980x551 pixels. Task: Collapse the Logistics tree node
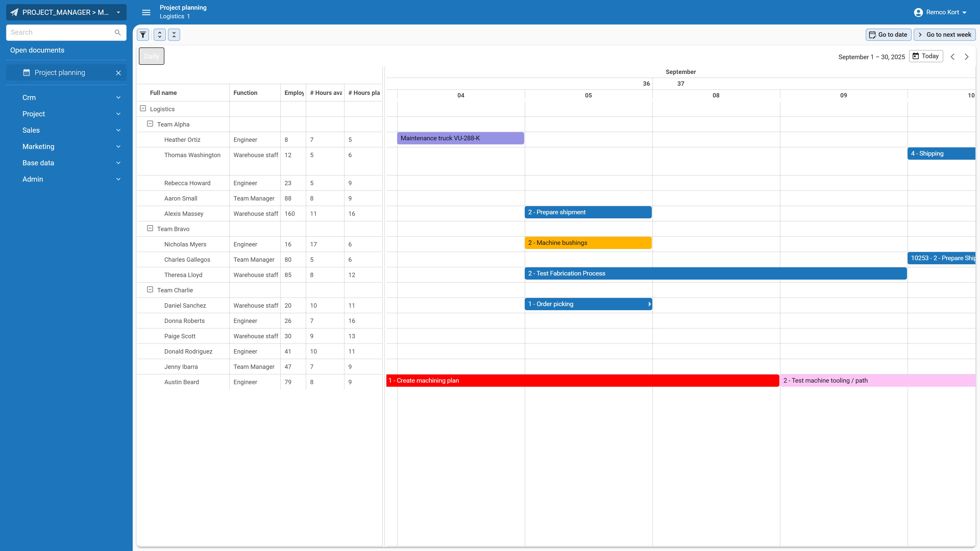143,108
